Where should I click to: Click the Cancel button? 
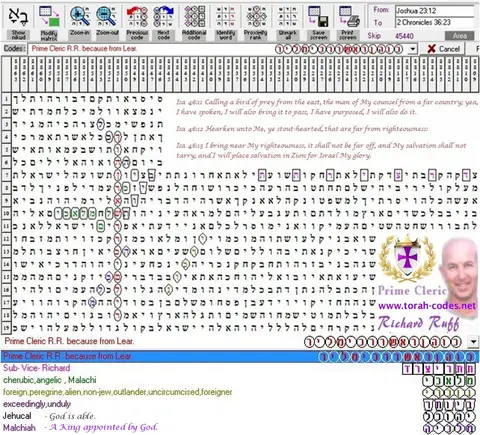pyautogui.click(x=444, y=49)
